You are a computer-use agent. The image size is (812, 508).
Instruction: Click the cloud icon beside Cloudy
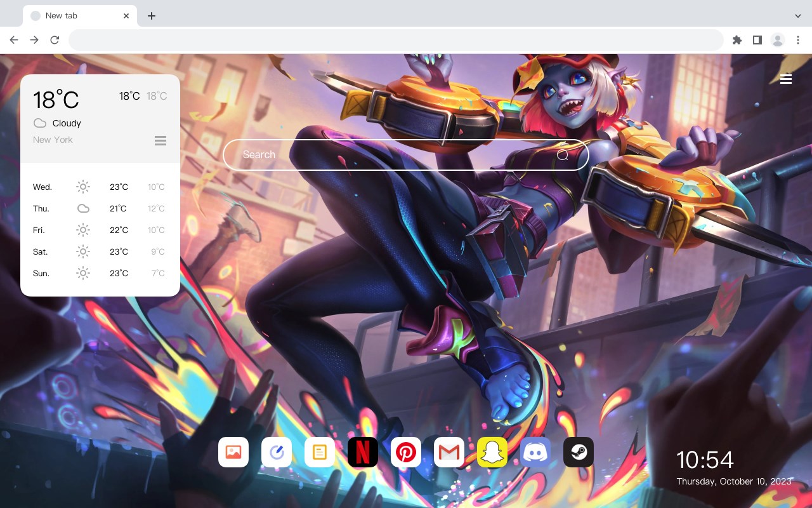pyautogui.click(x=39, y=123)
